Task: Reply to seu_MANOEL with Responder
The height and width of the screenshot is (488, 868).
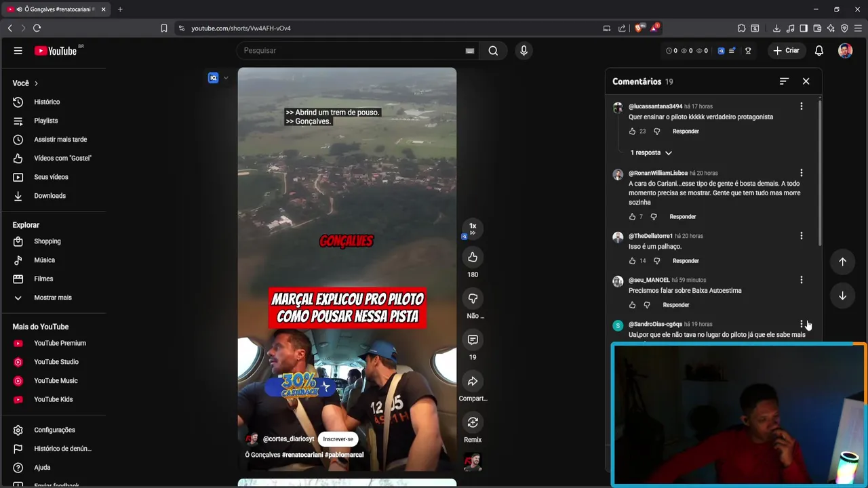Action: pos(676,305)
